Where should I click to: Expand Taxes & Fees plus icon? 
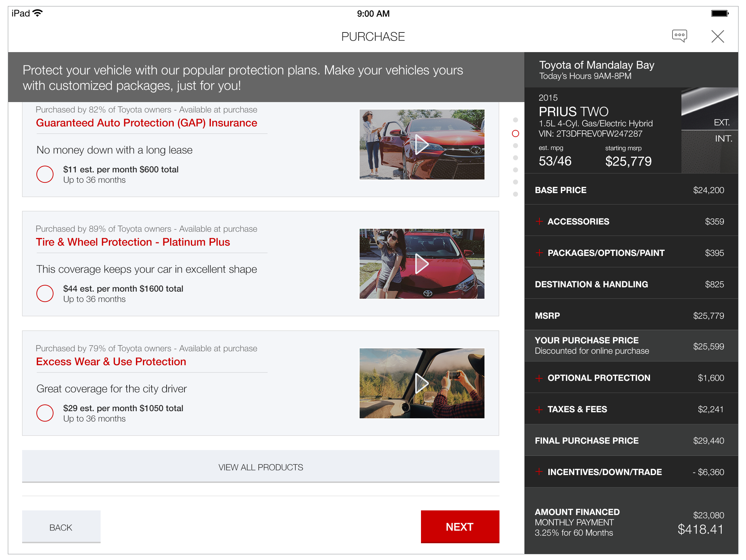coord(539,409)
